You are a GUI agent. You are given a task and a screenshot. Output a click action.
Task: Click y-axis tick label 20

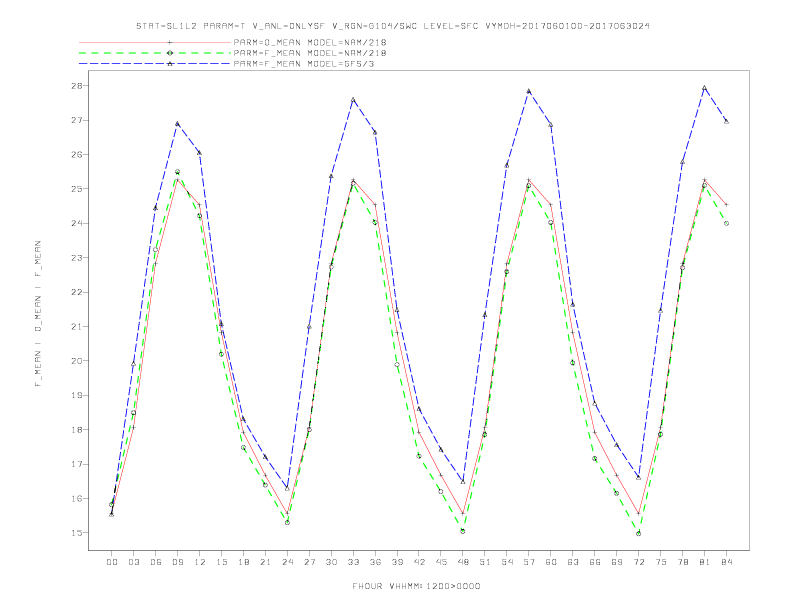click(76, 361)
